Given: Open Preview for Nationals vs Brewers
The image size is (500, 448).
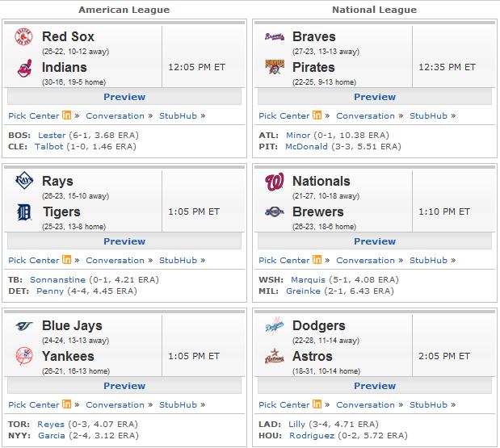Looking at the screenshot, I should point(375,241).
